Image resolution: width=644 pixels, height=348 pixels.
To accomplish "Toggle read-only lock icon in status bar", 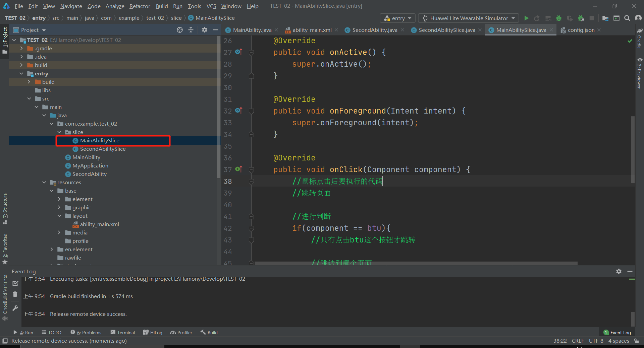I will (x=636, y=341).
